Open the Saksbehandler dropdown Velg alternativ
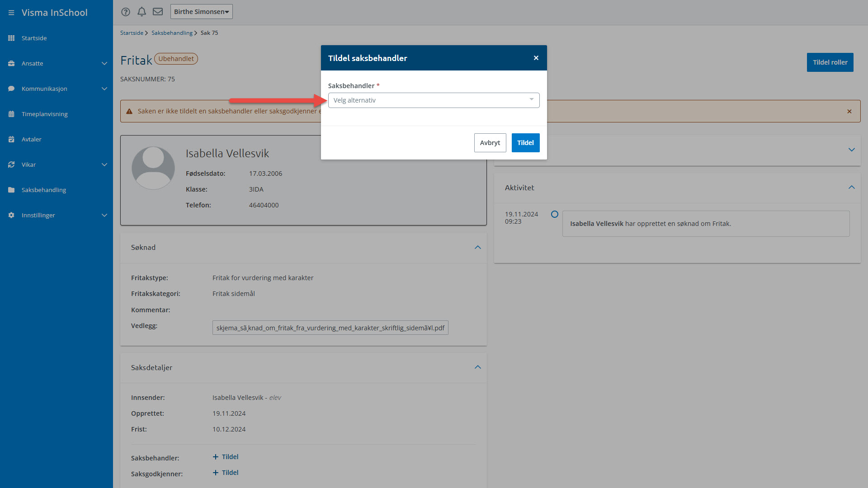The width and height of the screenshot is (868, 488). [x=434, y=100]
